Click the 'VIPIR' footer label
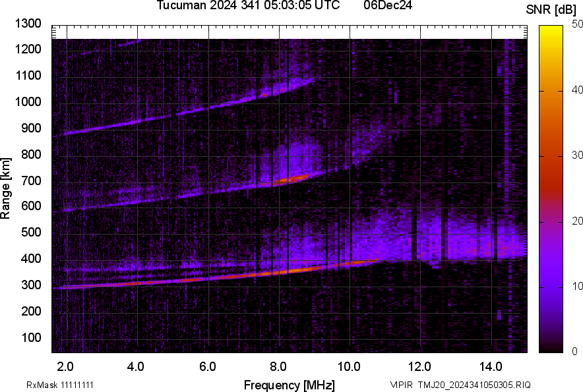The image size is (583, 392). coord(401,385)
